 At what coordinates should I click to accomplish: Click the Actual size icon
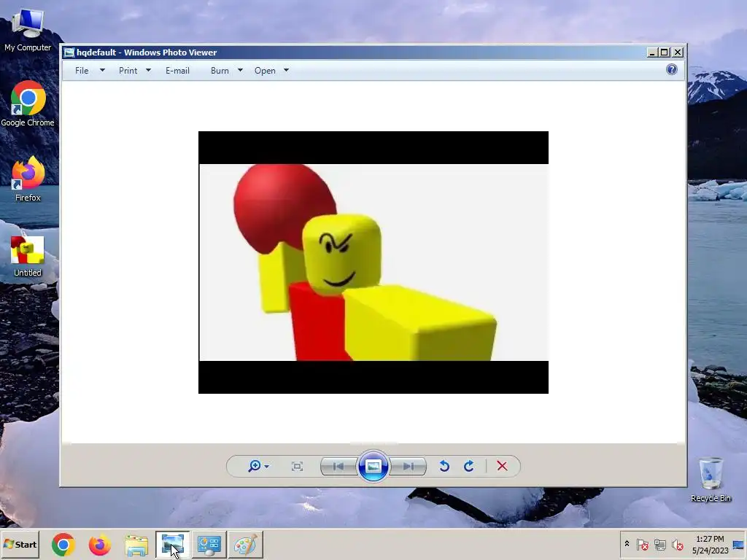pos(298,466)
